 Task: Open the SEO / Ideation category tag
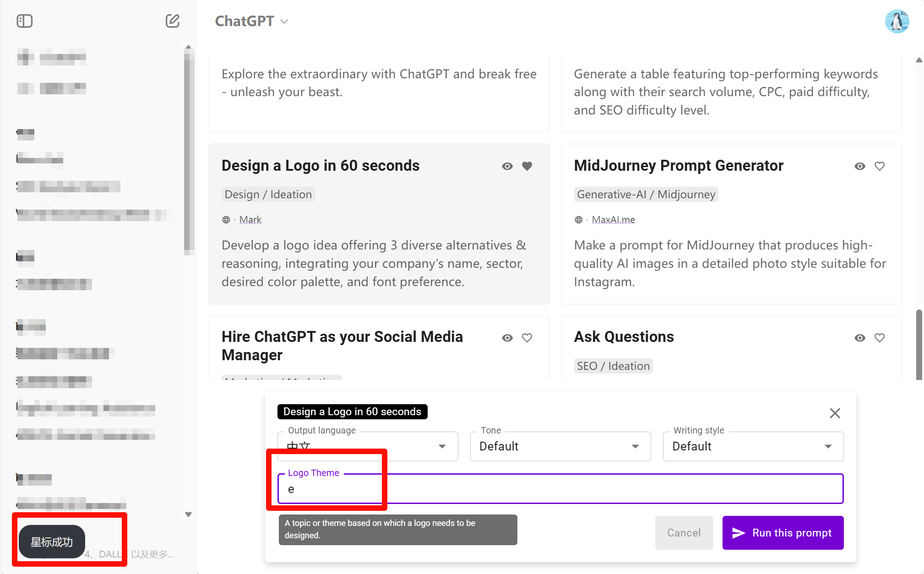pos(614,366)
